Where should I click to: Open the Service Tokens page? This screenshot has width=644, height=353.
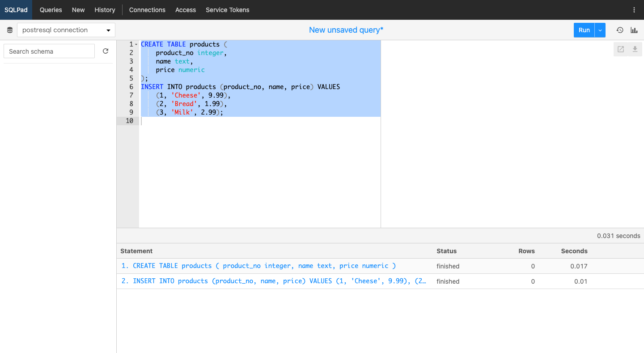228,10
